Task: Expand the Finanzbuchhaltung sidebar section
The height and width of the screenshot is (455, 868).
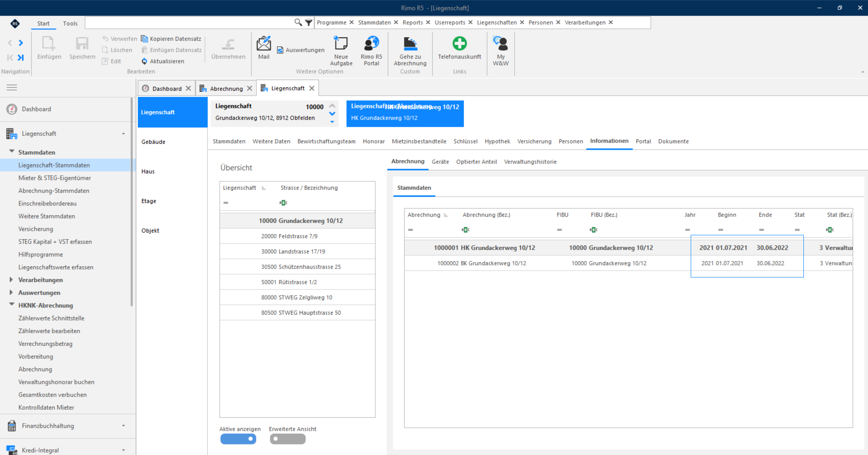Action: click(123, 426)
